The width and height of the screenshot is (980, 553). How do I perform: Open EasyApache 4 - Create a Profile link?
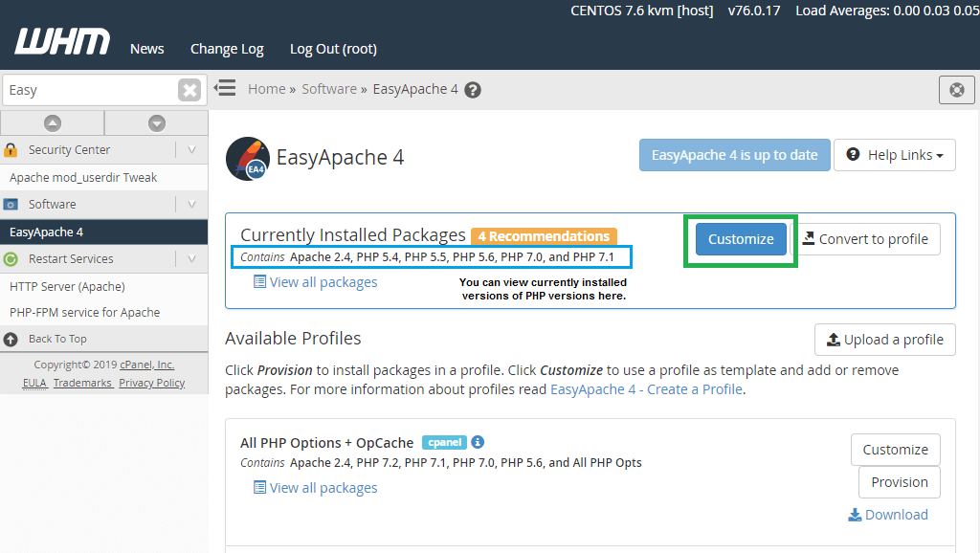pyautogui.click(x=646, y=389)
